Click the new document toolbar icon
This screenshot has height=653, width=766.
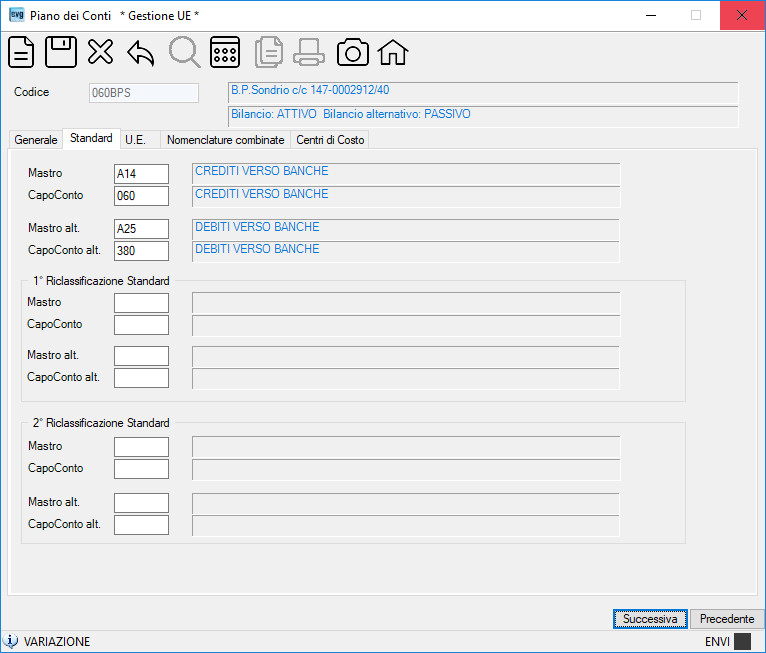pos(21,52)
